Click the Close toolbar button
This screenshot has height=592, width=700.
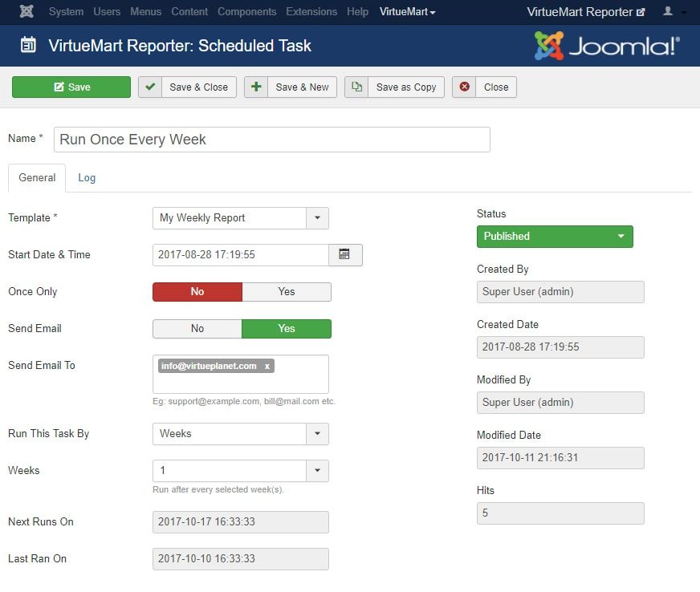(484, 87)
